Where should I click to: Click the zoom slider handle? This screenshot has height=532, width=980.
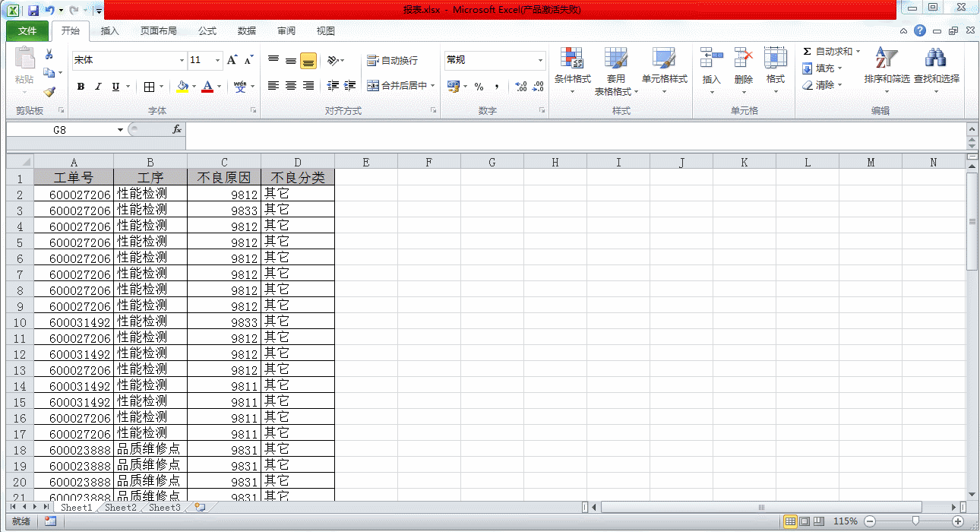(x=915, y=521)
